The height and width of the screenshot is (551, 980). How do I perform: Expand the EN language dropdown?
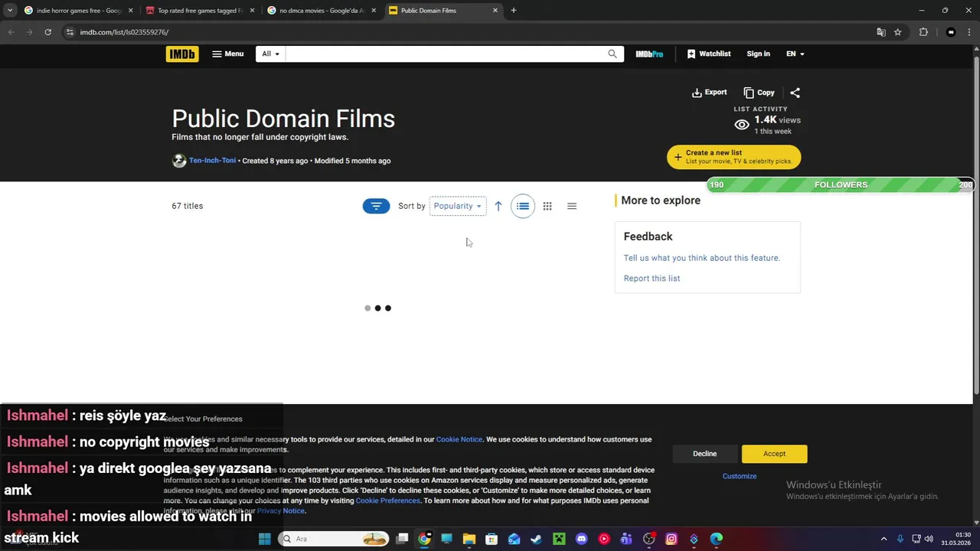coord(795,54)
